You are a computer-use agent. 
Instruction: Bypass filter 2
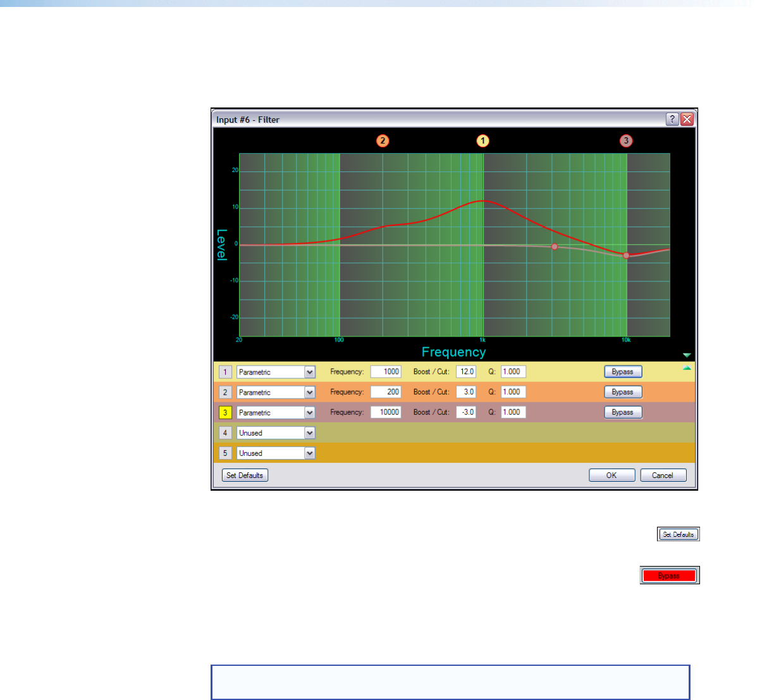[x=623, y=392]
